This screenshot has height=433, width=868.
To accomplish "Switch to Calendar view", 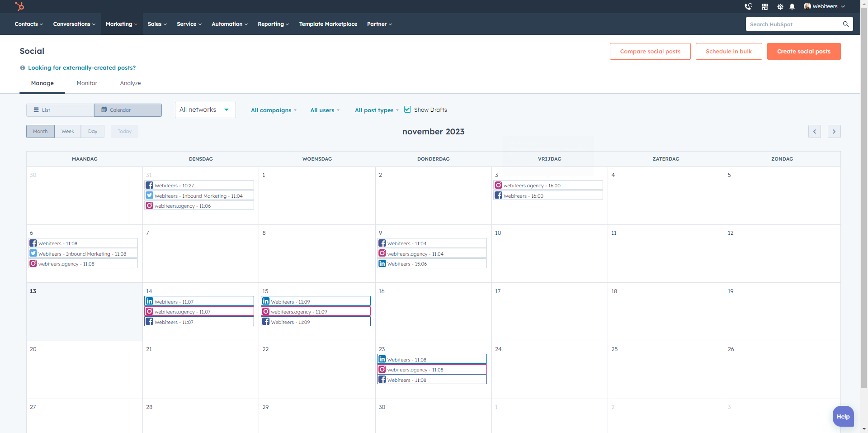I will 128,110.
